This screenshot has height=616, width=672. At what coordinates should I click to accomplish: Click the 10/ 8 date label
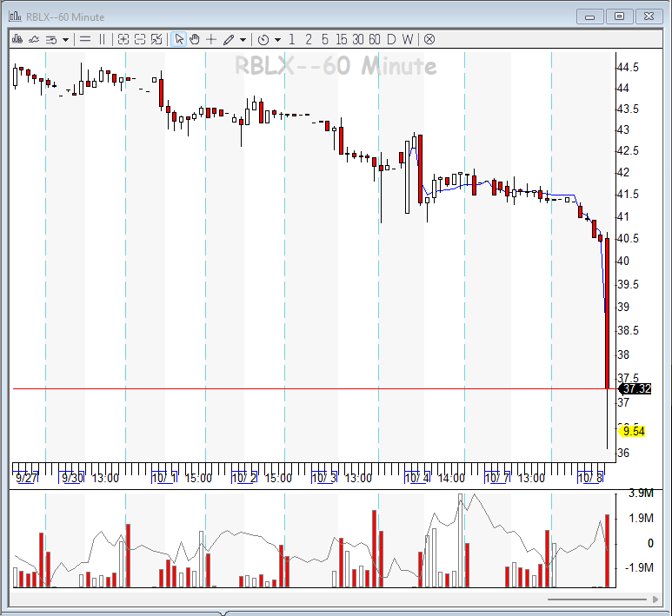(590, 478)
